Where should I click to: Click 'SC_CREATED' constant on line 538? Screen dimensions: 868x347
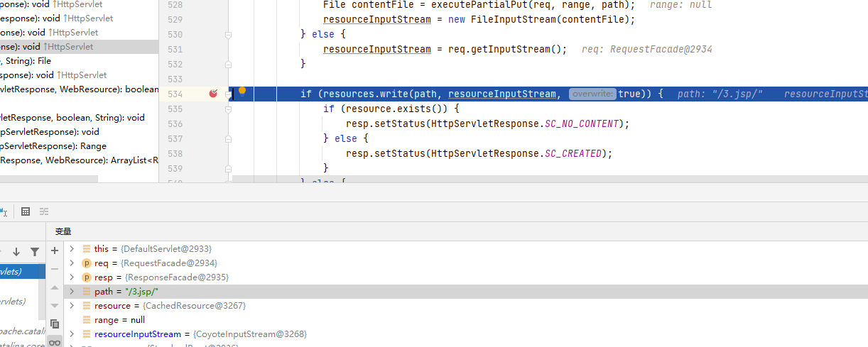pyautogui.click(x=573, y=153)
